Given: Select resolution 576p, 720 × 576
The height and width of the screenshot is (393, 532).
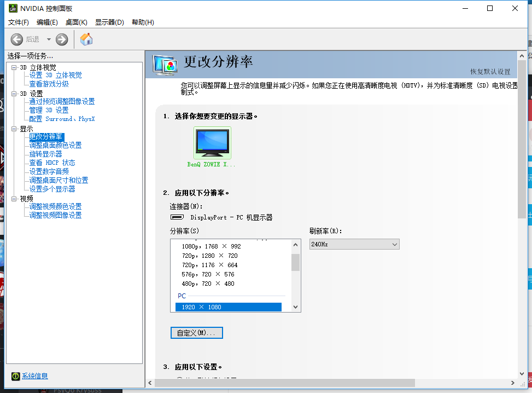Looking at the screenshot, I should tap(208, 274).
